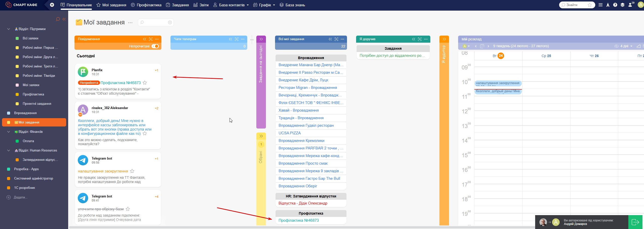Open the Потрібен доступ до відділеного task
Viewport: 644px width, 229px height.
click(x=392, y=56)
